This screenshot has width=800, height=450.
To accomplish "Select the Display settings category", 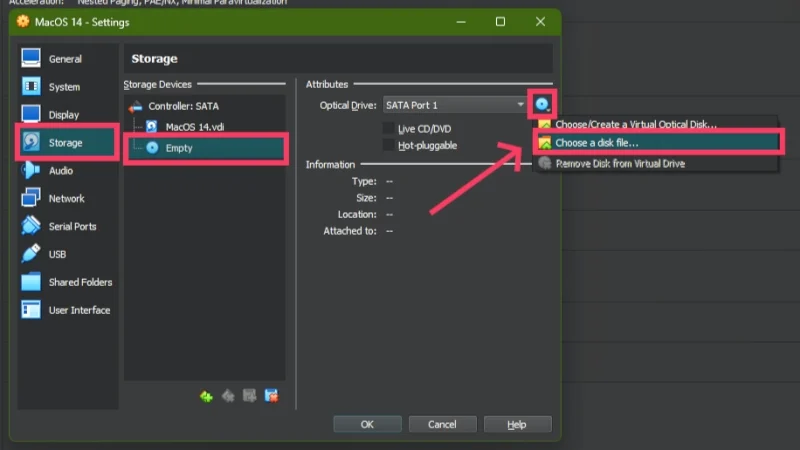I will pyautogui.click(x=64, y=115).
